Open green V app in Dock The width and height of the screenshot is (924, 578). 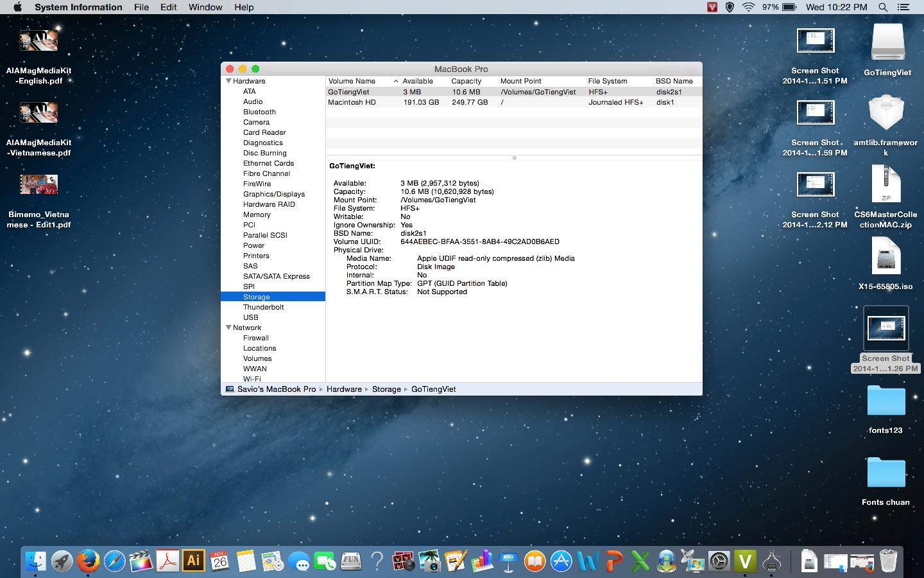pos(745,561)
